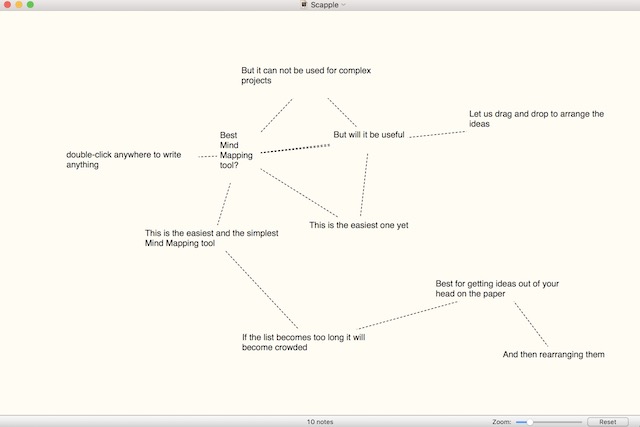Select the 'But it can not be used for complex projects' note
The image size is (640, 427).
pyautogui.click(x=306, y=75)
